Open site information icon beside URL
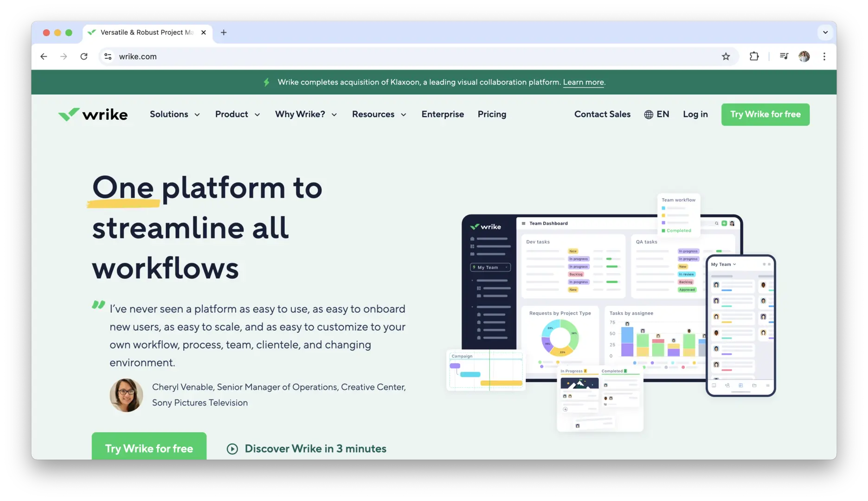The image size is (868, 501). [x=108, y=57]
